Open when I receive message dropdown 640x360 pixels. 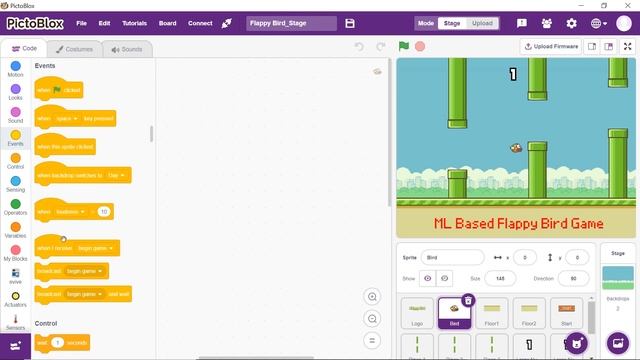[95, 248]
